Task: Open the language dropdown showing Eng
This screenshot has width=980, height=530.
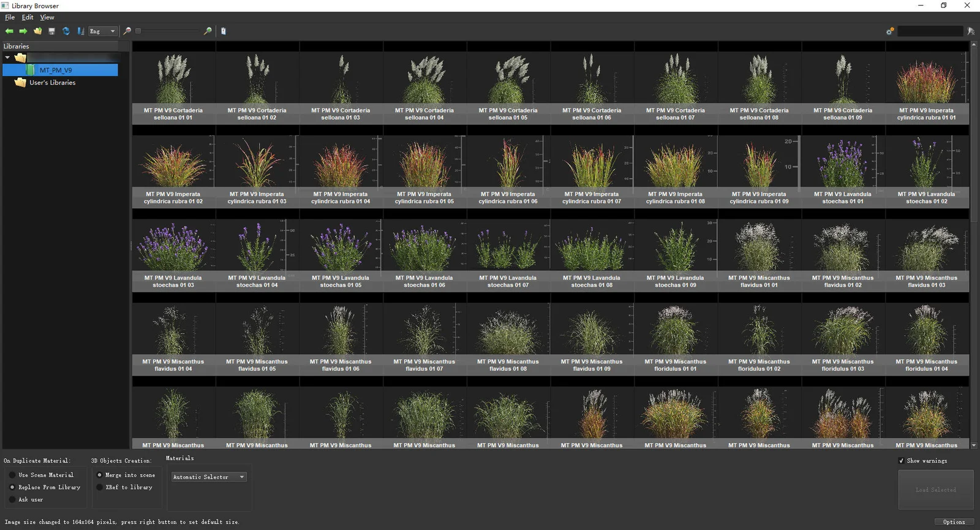Action: (x=102, y=31)
